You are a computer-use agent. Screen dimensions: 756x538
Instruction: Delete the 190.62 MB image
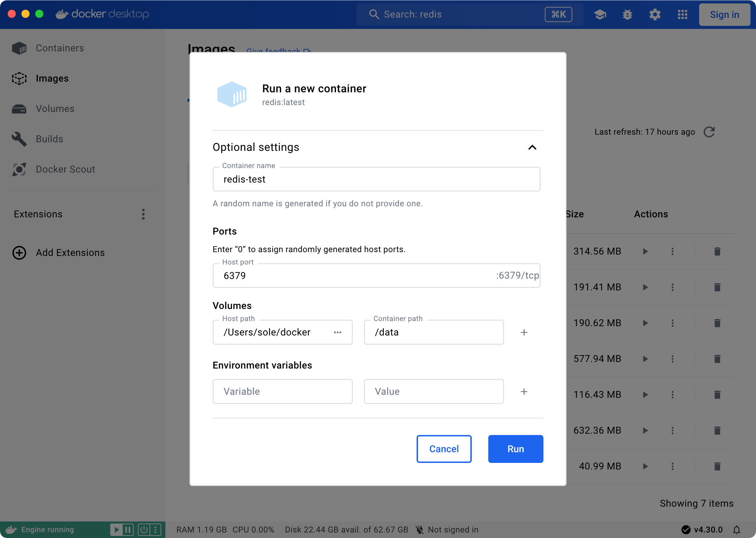point(717,323)
